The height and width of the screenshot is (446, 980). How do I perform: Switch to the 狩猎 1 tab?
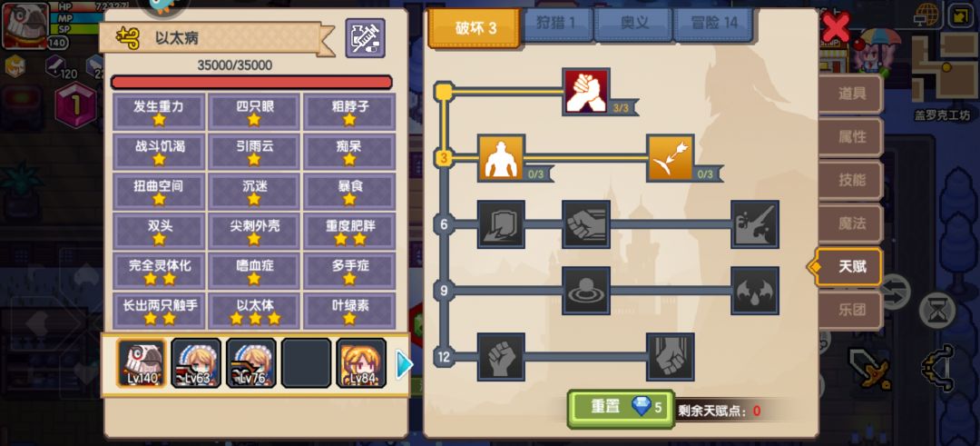click(x=556, y=25)
